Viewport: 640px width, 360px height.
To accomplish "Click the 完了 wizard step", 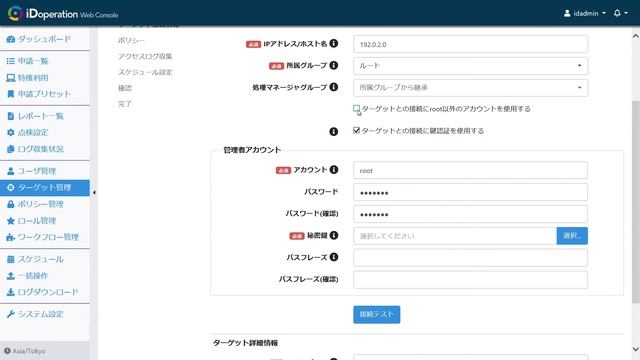I will 124,104.
